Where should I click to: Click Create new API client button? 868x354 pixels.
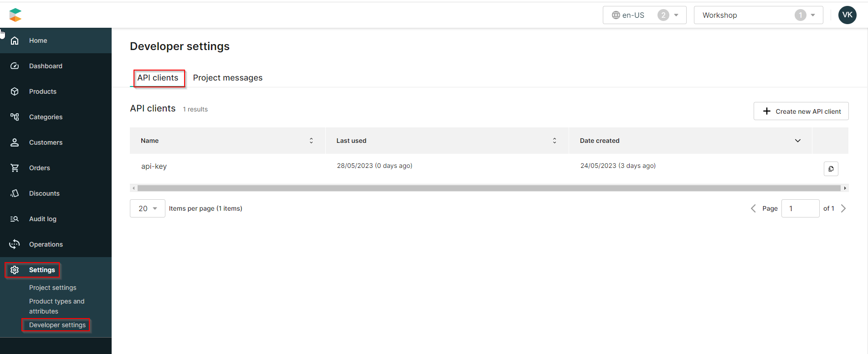801,111
